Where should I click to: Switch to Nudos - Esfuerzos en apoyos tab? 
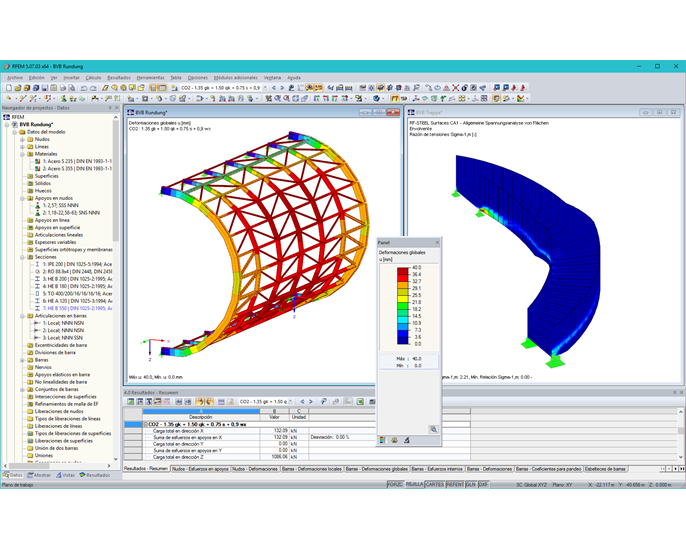tap(200, 469)
